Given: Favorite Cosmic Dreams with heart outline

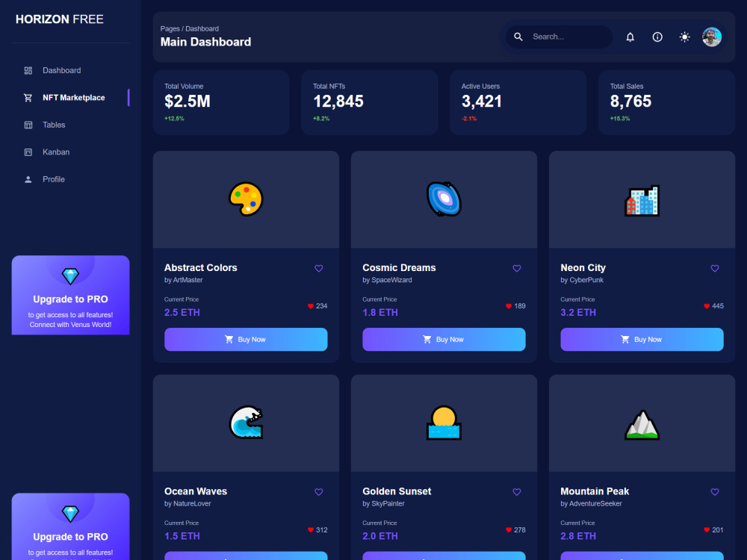Looking at the screenshot, I should coord(516,268).
